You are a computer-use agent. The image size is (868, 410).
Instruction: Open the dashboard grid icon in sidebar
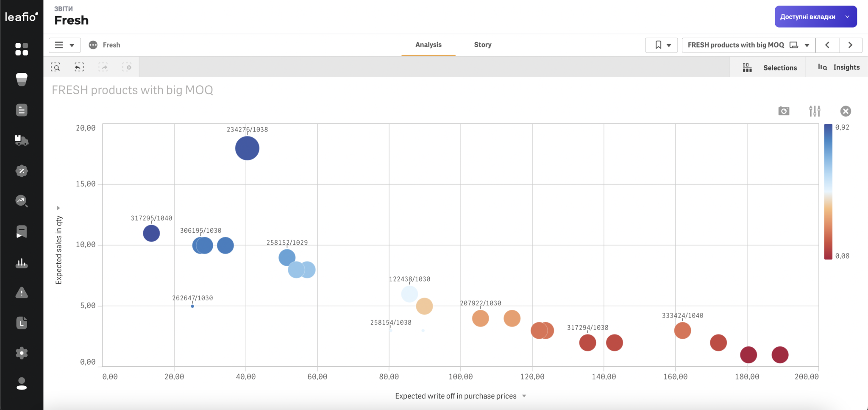(x=22, y=49)
